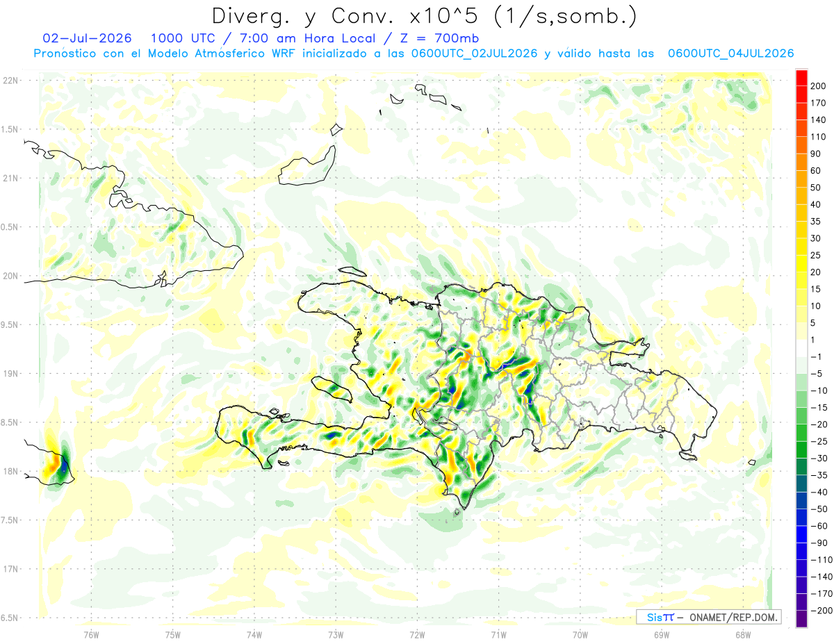Image resolution: width=834 pixels, height=644 pixels.
Task: Click the colorbar value '170'
Action: pos(819,103)
